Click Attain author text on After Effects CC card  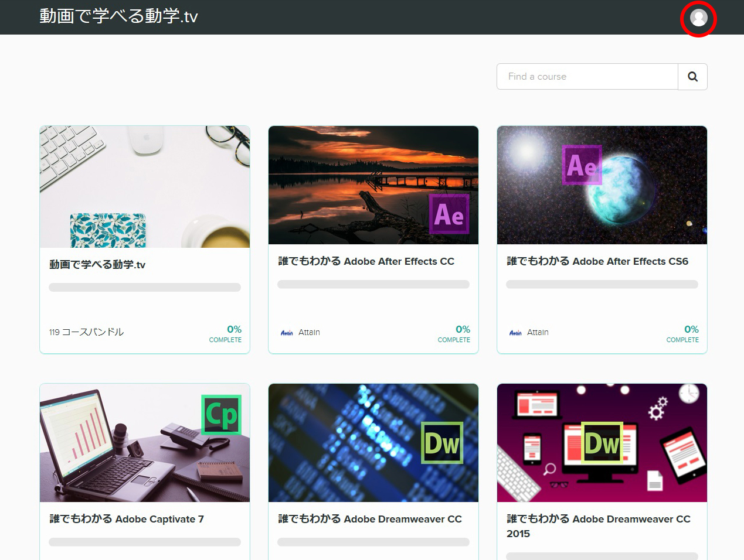(x=309, y=332)
